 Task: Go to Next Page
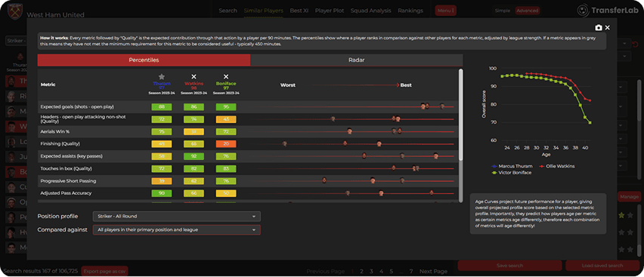(433, 271)
